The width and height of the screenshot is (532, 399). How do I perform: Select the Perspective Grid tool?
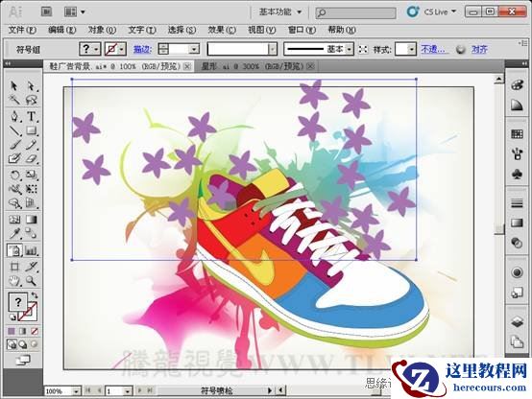click(x=32, y=203)
